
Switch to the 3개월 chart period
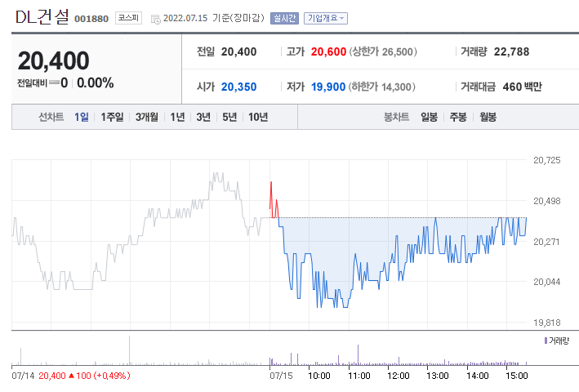pos(147,117)
